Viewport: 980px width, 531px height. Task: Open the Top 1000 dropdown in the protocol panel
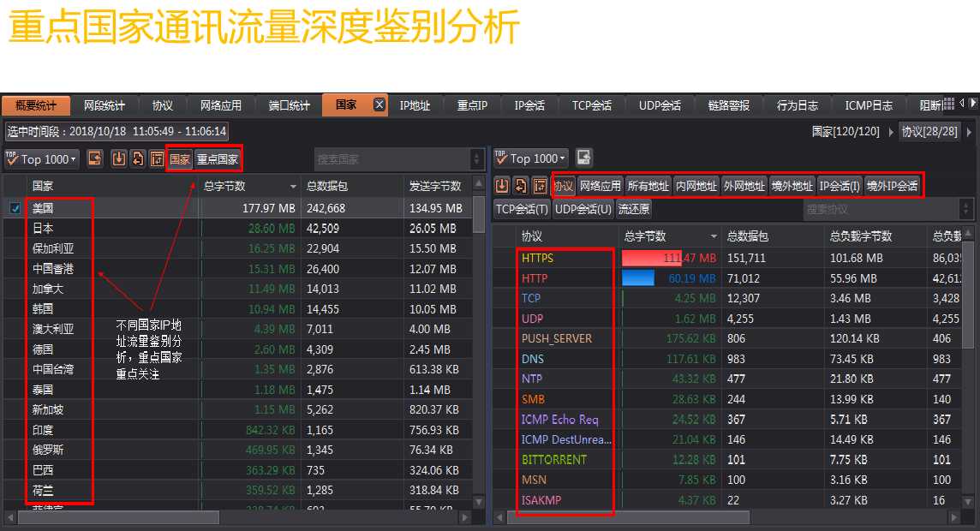tap(530, 158)
